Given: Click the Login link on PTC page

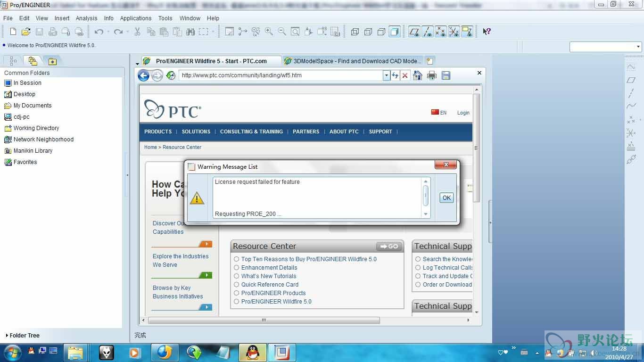Looking at the screenshot, I should [x=463, y=113].
